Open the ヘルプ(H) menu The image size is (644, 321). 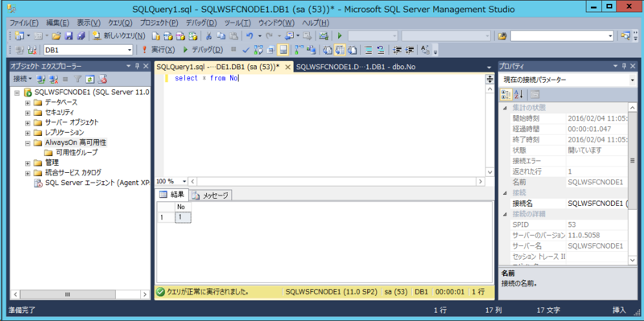point(316,23)
